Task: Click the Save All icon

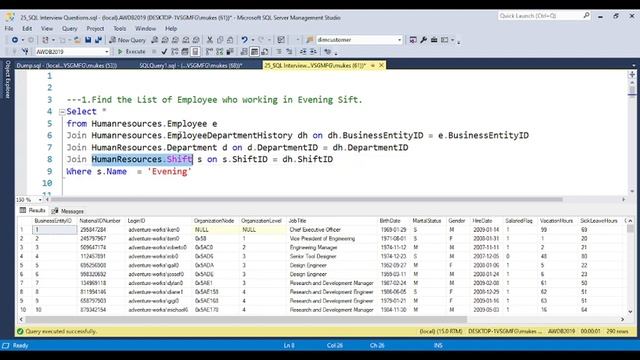Action: tap(98, 40)
